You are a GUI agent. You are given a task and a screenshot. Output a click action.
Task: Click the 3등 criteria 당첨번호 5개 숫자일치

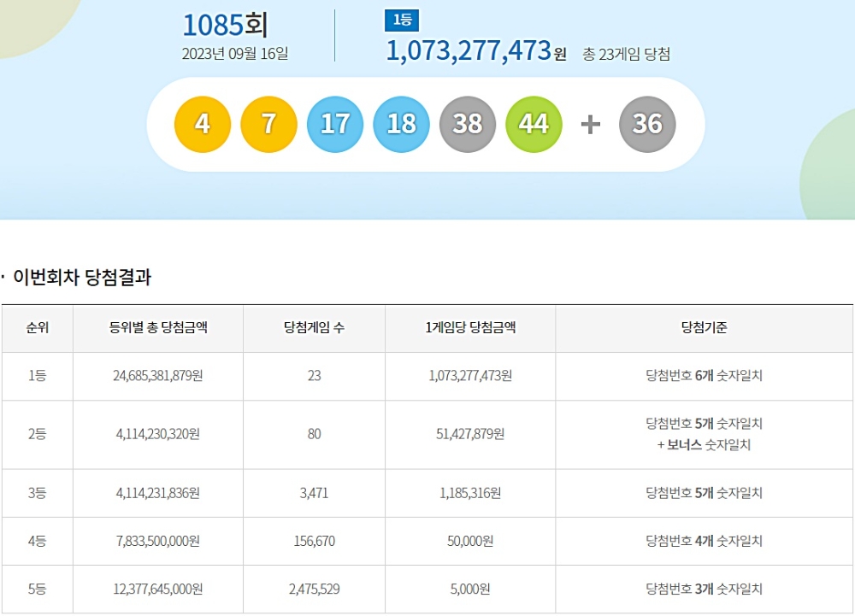click(704, 493)
